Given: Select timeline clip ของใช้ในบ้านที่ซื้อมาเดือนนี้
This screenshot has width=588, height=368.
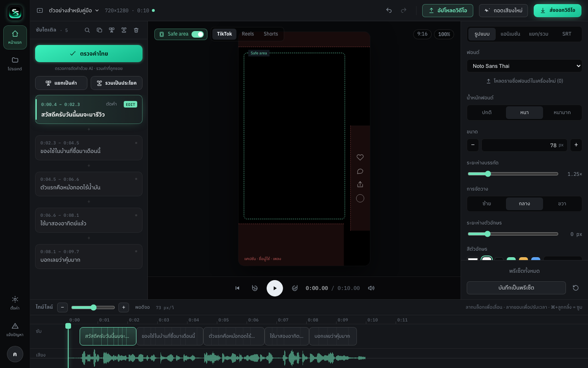Looking at the screenshot, I should [170, 336].
